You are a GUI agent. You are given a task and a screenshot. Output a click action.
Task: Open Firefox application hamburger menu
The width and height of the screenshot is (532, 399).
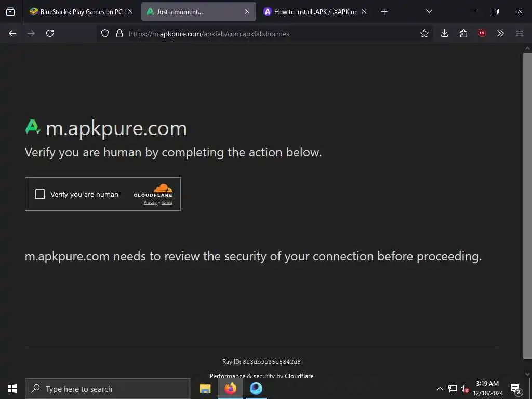pyautogui.click(x=520, y=33)
